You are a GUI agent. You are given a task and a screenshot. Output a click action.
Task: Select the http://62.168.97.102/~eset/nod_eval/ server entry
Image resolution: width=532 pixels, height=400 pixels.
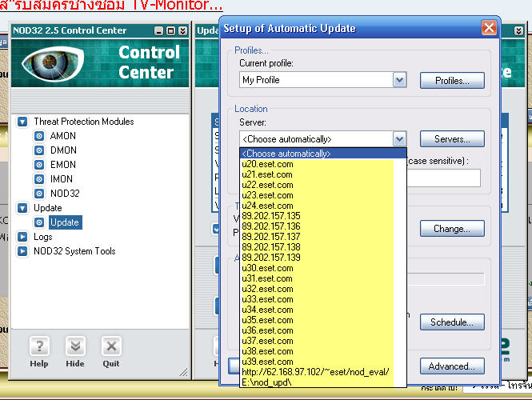pos(323,372)
